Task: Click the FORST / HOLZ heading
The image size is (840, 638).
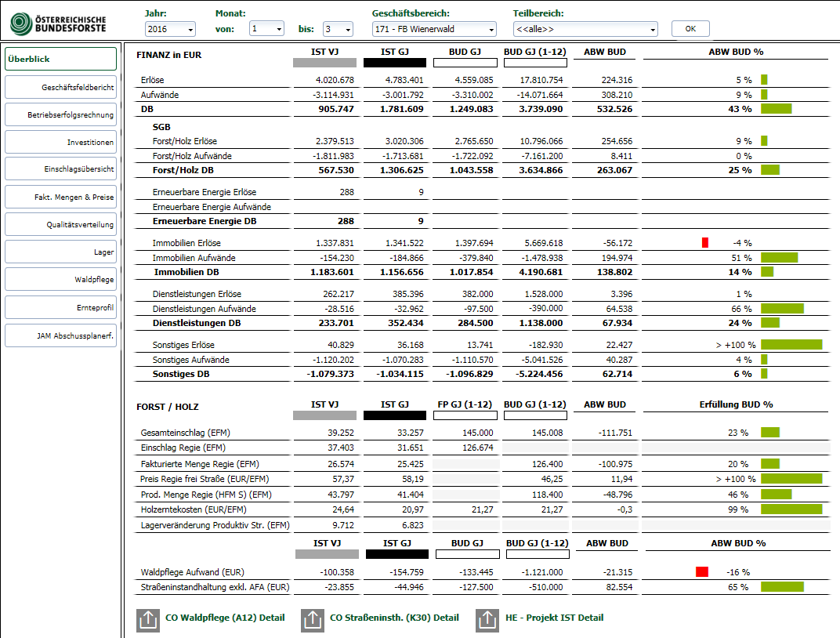Action: (167, 407)
